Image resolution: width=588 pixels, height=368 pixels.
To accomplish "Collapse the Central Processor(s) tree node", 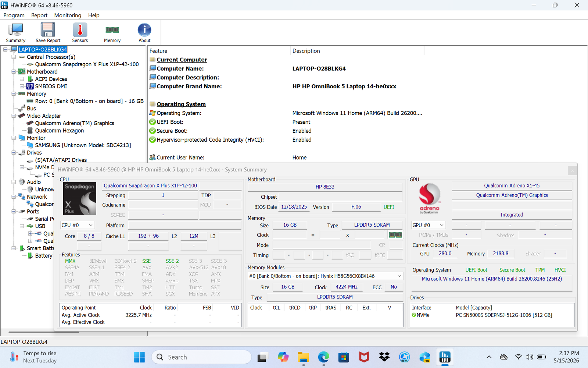I will [14, 57].
